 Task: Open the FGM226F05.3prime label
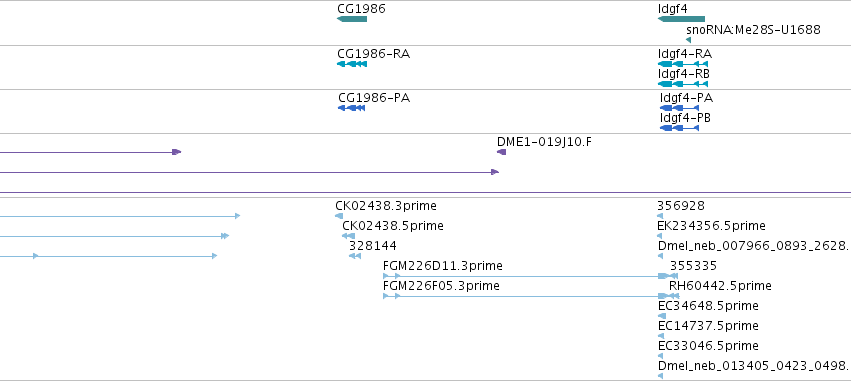pyautogui.click(x=441, y=286)
